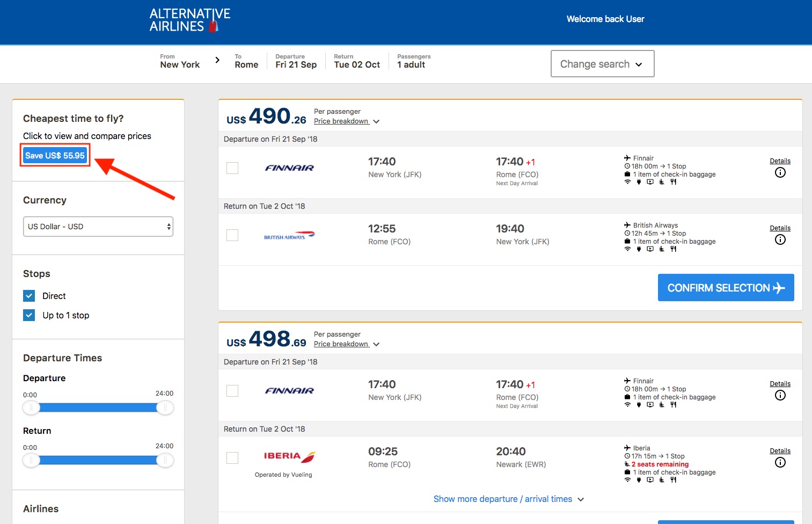Click arrow between New York and Rome
812x524 pixels.
[x=217, y=60]
